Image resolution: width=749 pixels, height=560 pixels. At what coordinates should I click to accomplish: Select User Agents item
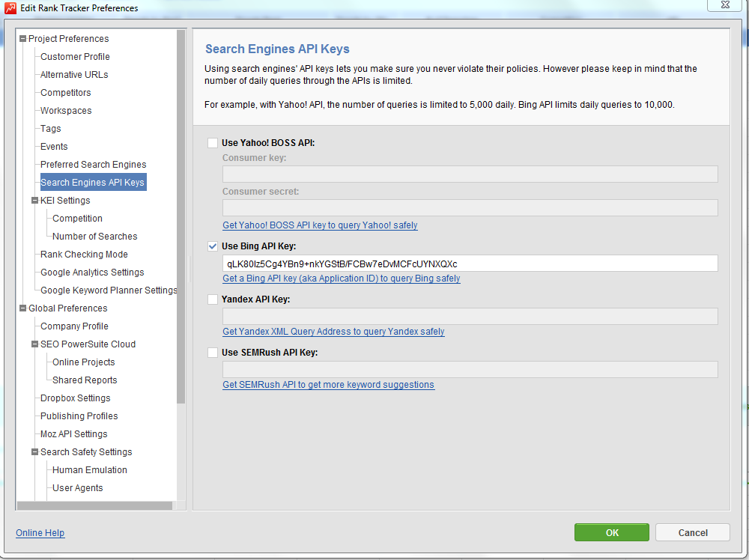point(77,488)
